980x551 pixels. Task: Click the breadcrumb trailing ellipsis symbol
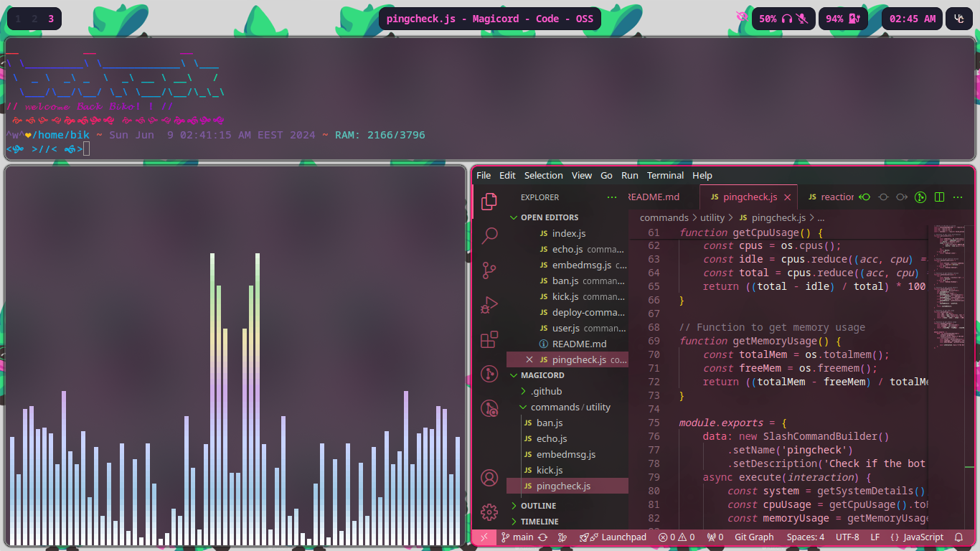coord(821,217)
